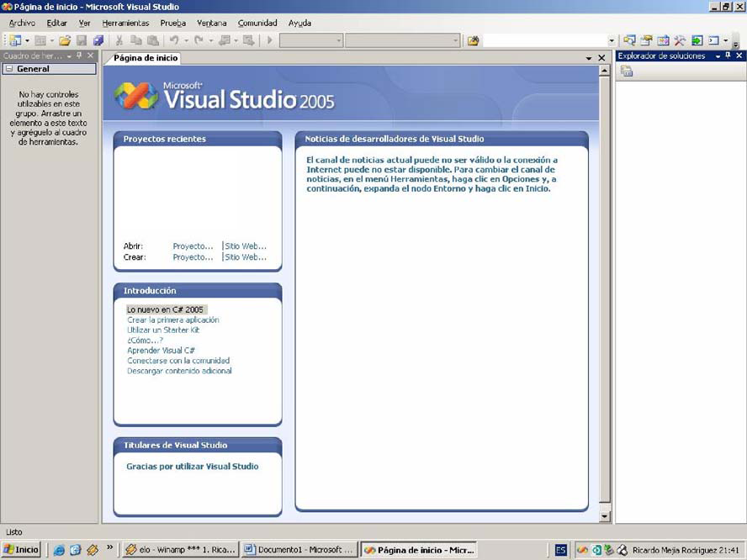Screen dimensions: 747x560
Task: Open the Comunidad menu
Action: point(257,23)
